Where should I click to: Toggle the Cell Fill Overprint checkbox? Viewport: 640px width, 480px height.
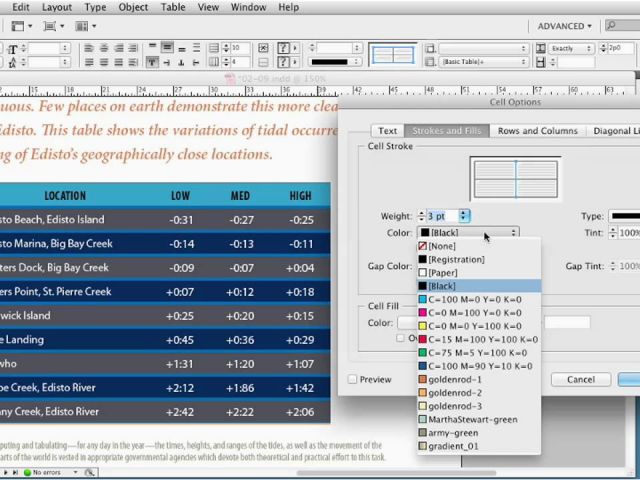(x=400, y=338)
